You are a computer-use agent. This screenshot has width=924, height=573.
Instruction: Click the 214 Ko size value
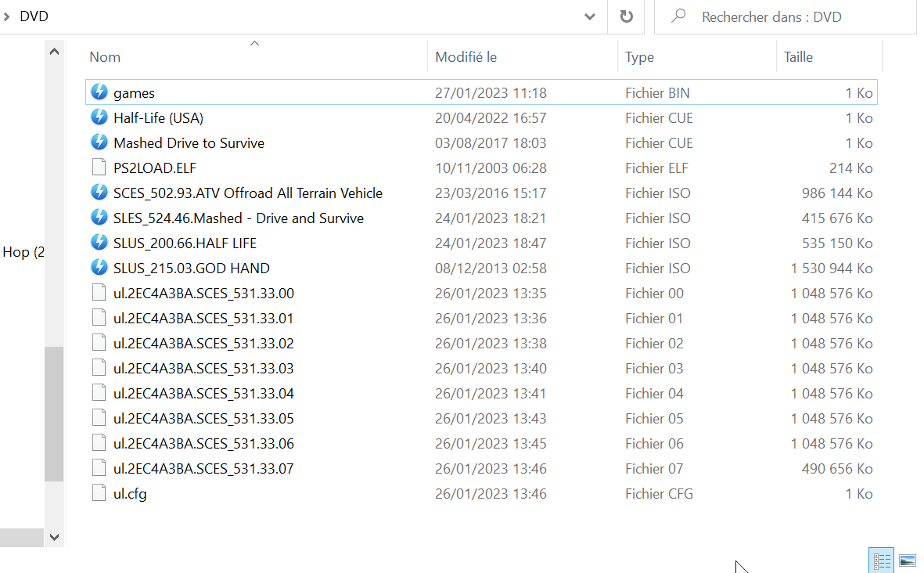click(851, 168)
